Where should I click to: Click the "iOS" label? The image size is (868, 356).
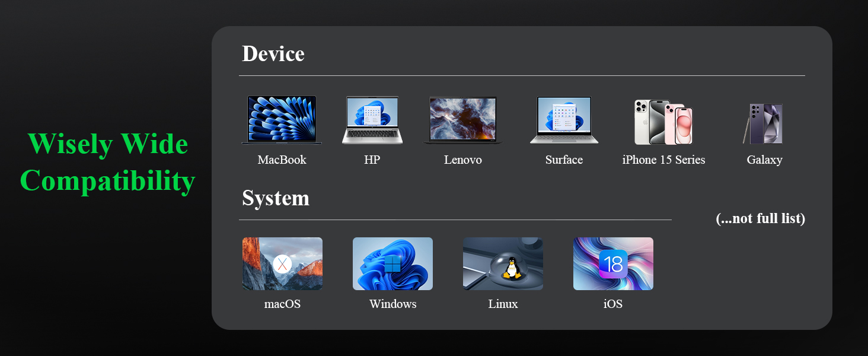(613, 304)
